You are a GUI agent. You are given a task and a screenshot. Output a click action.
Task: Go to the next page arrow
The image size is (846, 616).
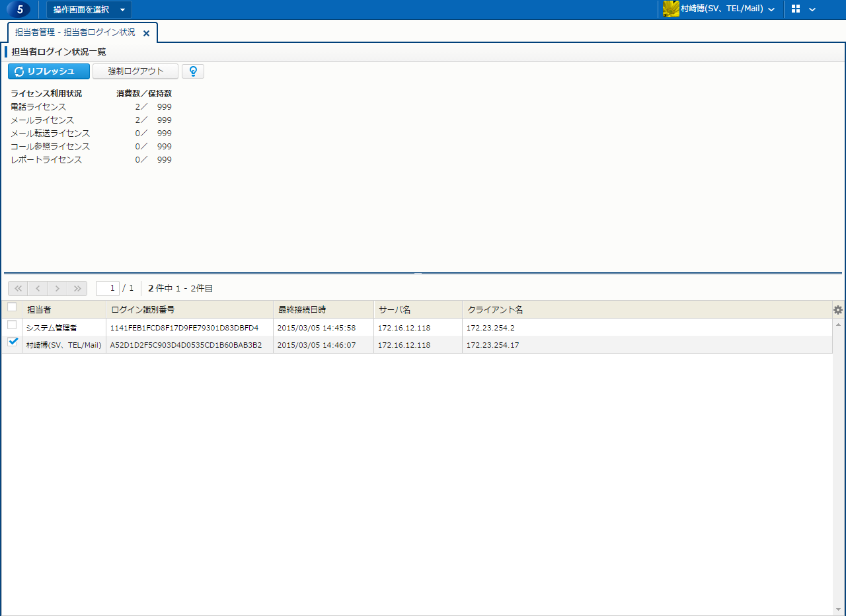58,288
